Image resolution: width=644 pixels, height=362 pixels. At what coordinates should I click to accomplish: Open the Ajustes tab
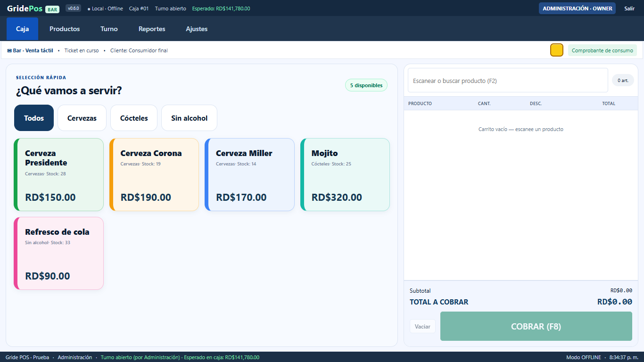tap(197, 29)
